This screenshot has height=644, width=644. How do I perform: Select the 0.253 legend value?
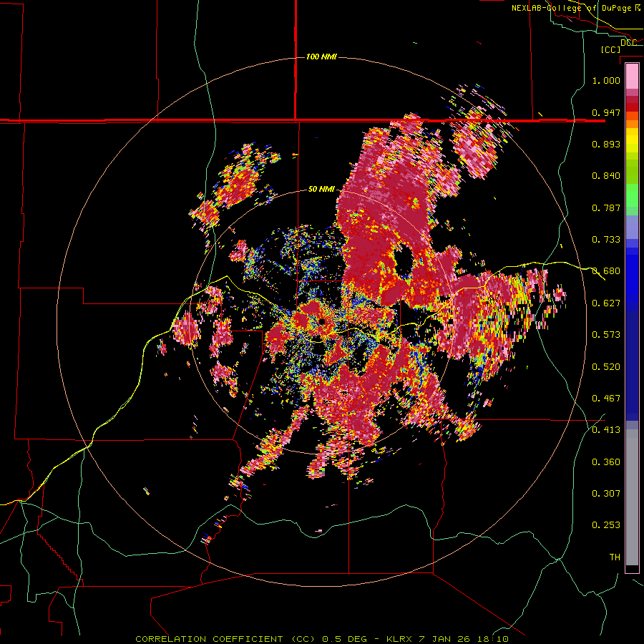(x=606, y=525)
